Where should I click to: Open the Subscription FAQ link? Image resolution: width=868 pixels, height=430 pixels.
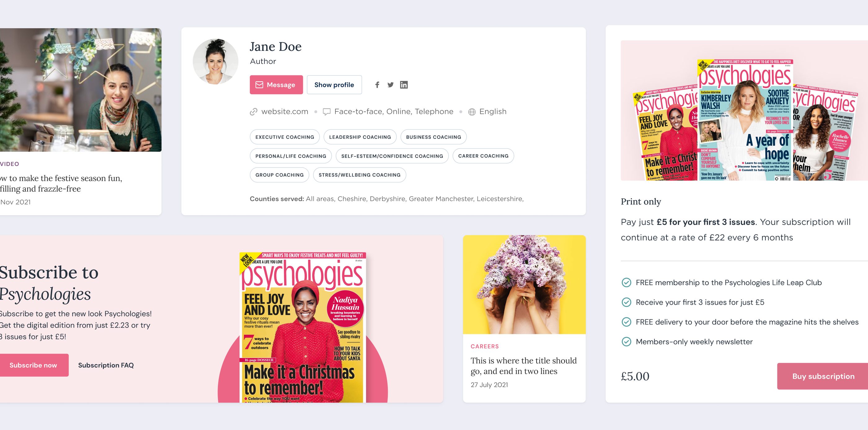(106, 365)
